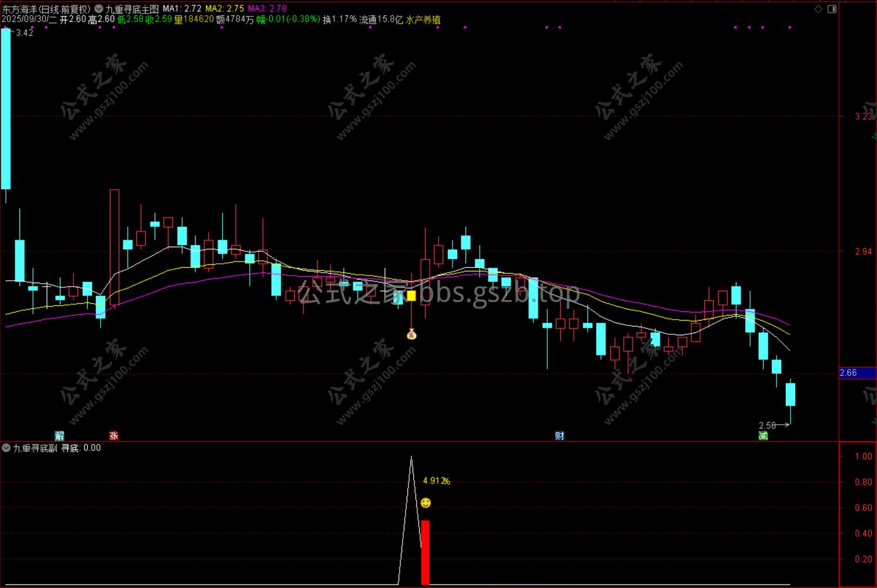
Task: Open the 九重寻底副 sub-chart indicator dropdown arrow
Action: 6,448
